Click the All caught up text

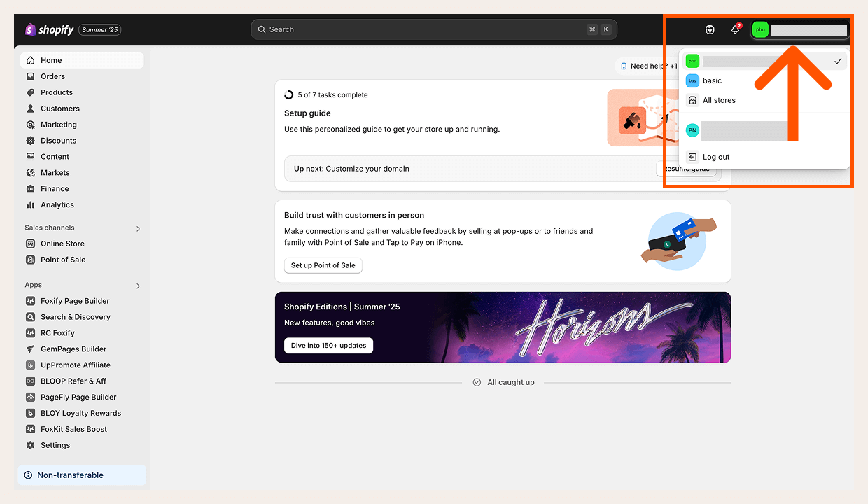(511, 383)
